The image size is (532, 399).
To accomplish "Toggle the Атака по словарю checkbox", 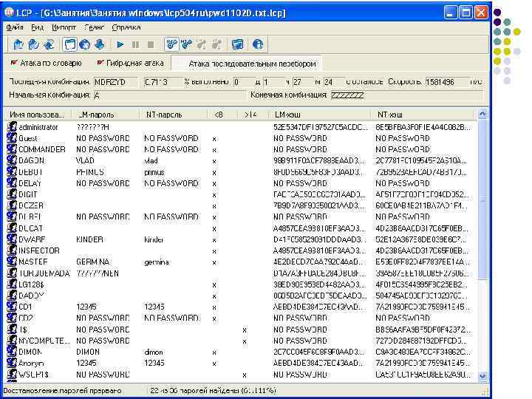I will point(14,63).
